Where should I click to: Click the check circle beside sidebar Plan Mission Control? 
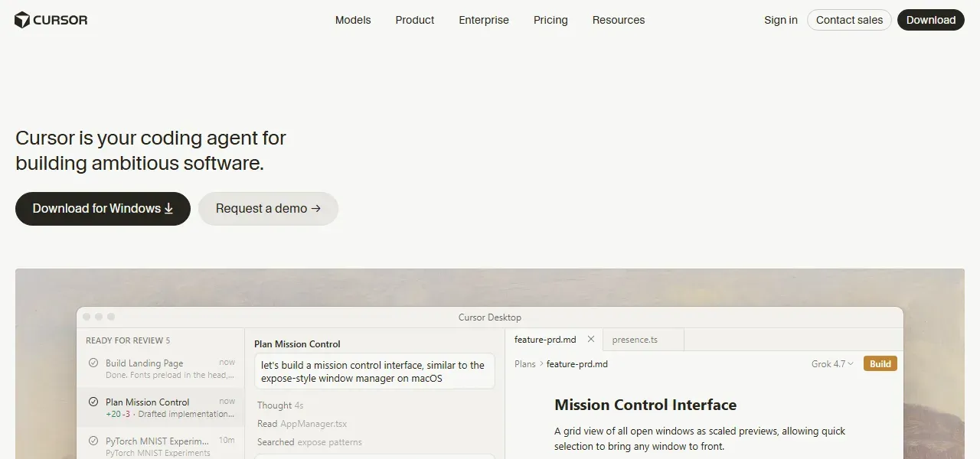pos(93,402)
